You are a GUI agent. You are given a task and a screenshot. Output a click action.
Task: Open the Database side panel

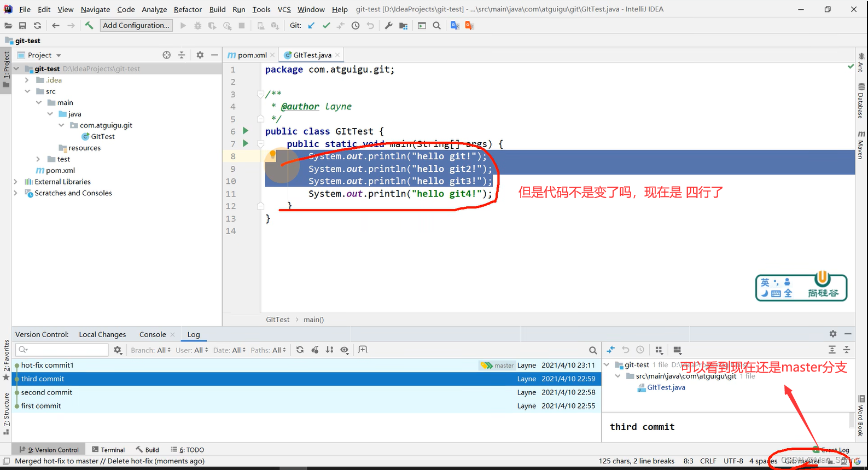861,101
